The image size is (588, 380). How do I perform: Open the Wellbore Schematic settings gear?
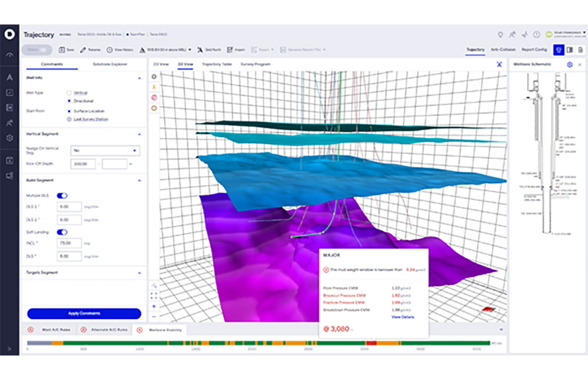point(570,64)
